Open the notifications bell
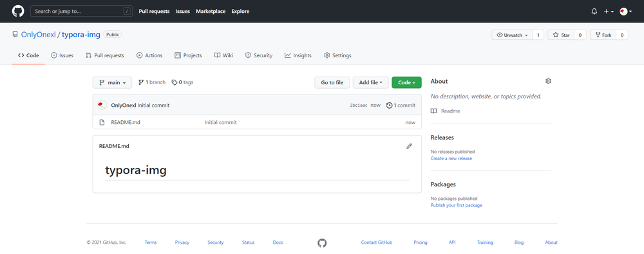Image resolution: width=644 pixels, height=254 pixels. 594,12
